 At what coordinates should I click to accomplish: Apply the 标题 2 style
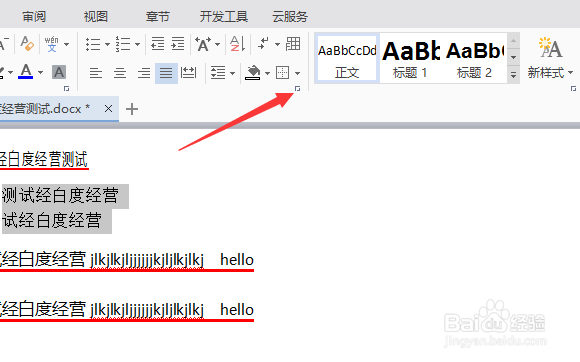point(475,58)
